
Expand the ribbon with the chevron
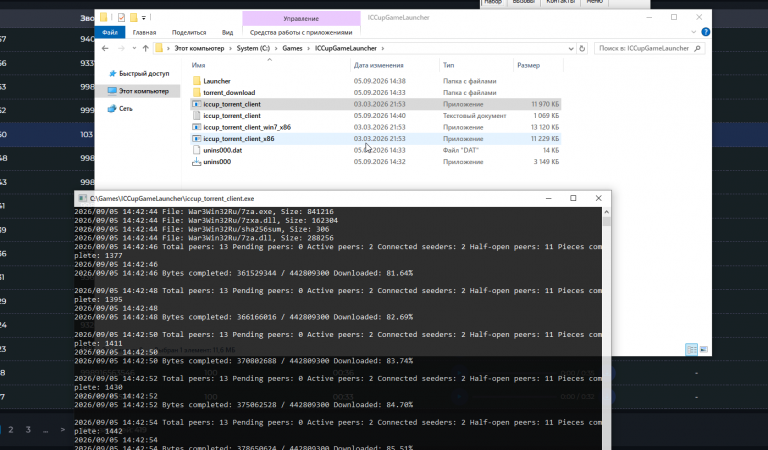[x=693, y=32]
